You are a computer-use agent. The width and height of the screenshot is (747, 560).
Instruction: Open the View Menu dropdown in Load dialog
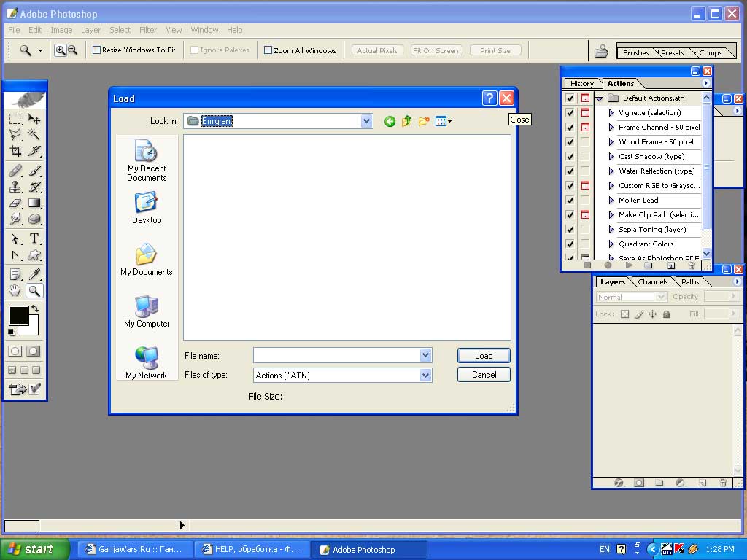click(x=443, y=122)
